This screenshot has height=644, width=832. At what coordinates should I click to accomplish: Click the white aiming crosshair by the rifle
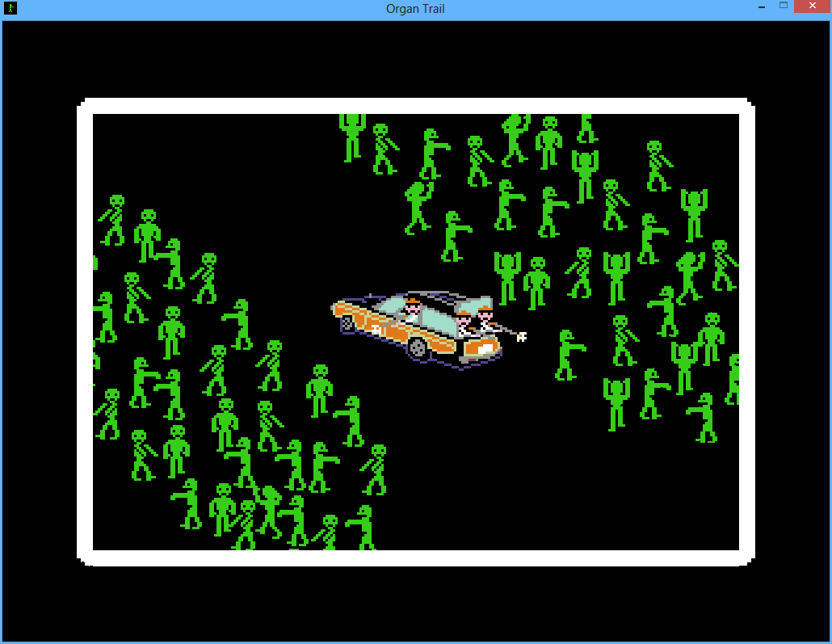[522, 337]
